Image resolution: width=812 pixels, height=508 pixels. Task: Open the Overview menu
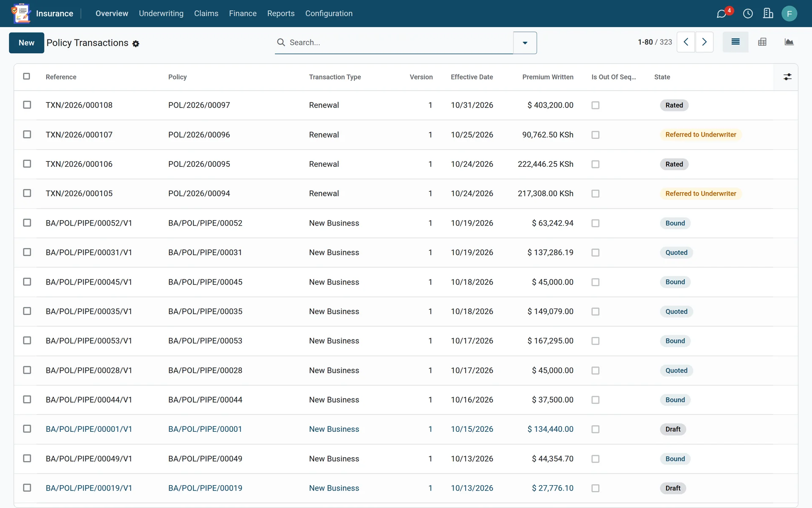(112, 14)
